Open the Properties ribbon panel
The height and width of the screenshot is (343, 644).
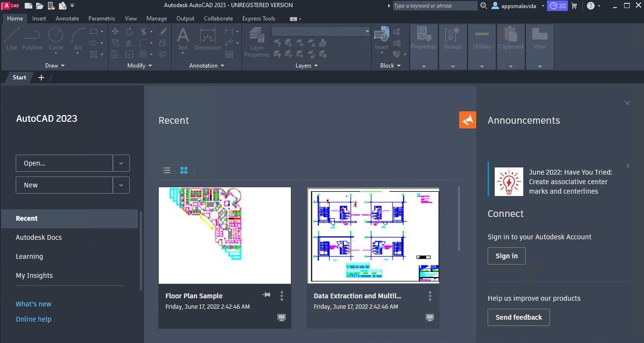(x=423, y=47)
